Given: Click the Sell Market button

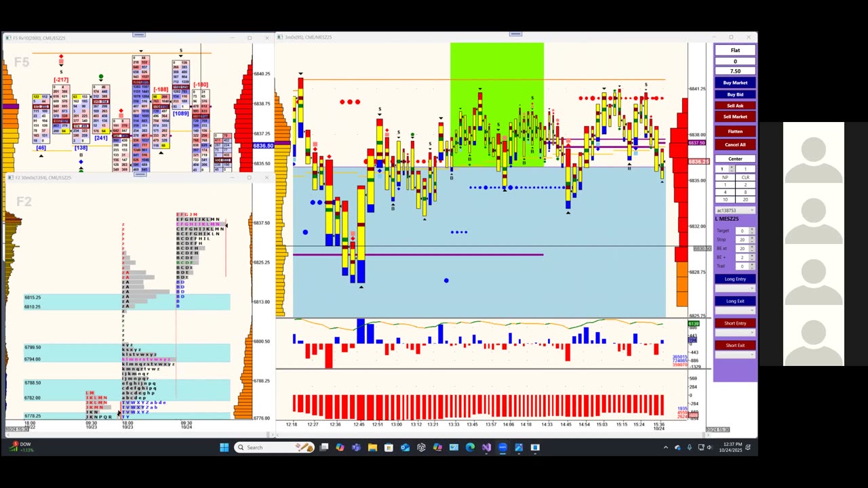Looking at the screenshot, I should (x=735, y=117).
